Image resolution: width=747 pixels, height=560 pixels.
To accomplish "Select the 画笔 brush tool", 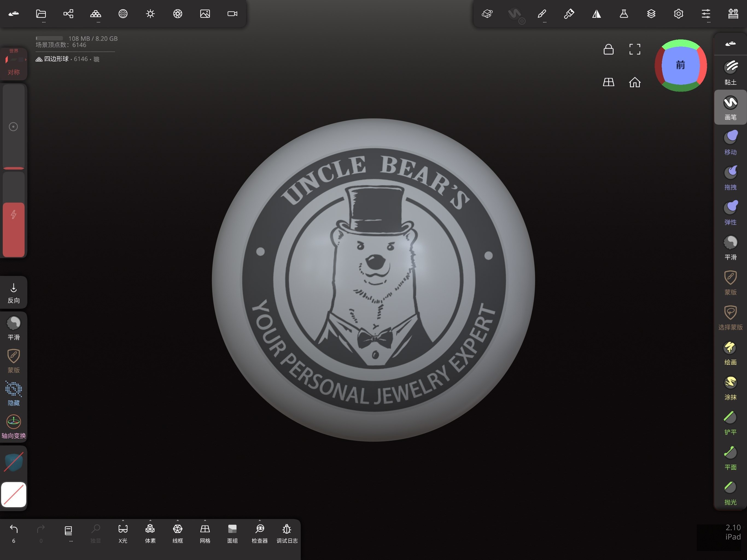I will [x=730, y=107].
